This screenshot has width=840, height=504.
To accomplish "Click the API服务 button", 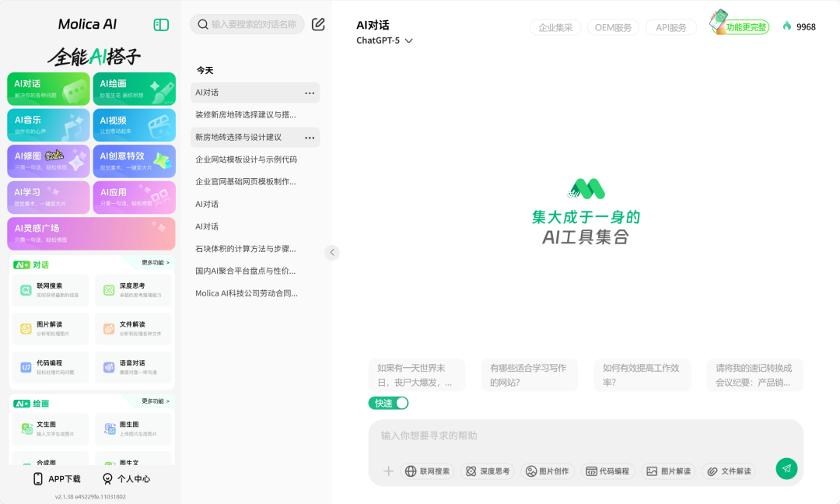I will [670, 27].
